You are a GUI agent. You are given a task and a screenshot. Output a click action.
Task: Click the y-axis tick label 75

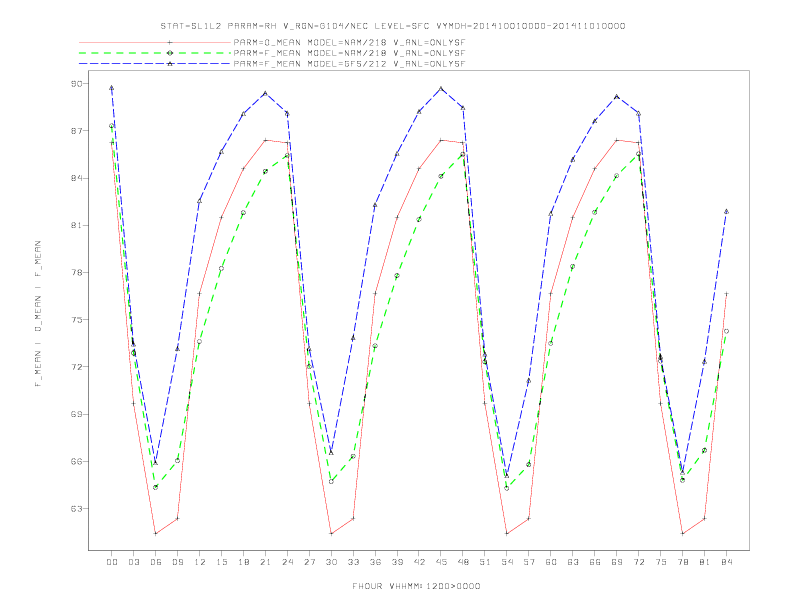click(76, 320)
